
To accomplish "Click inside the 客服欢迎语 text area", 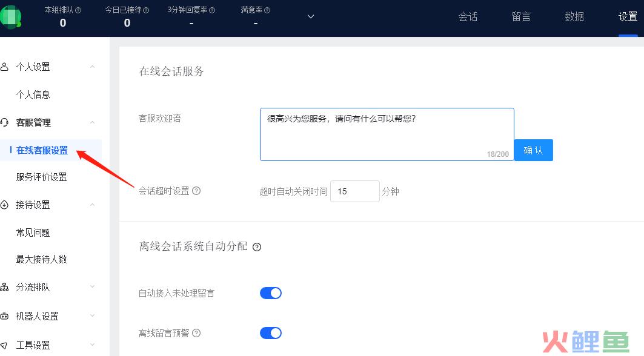I will [x=387, y=134].
